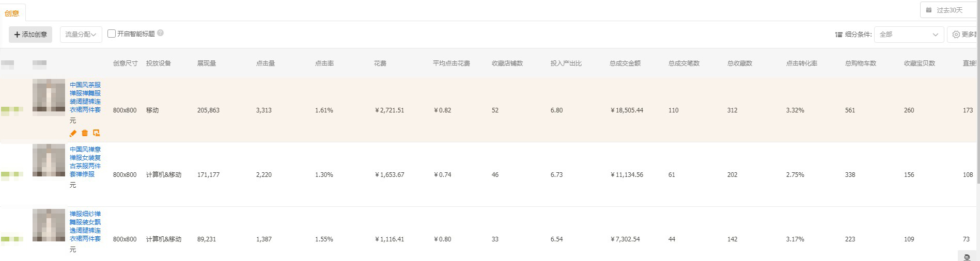980x261 pixels.
Task: Click the orange pencil edit icon
Action: (73, 133)
